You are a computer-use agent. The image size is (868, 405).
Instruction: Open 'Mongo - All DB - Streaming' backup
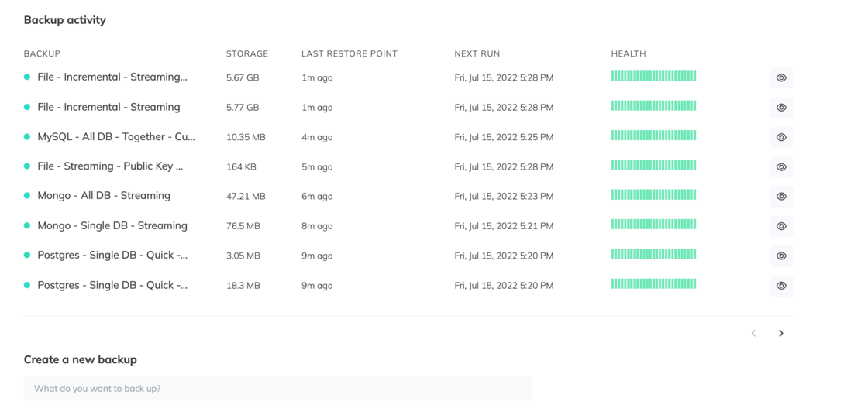pyautogui.click(x=104, y=196)
